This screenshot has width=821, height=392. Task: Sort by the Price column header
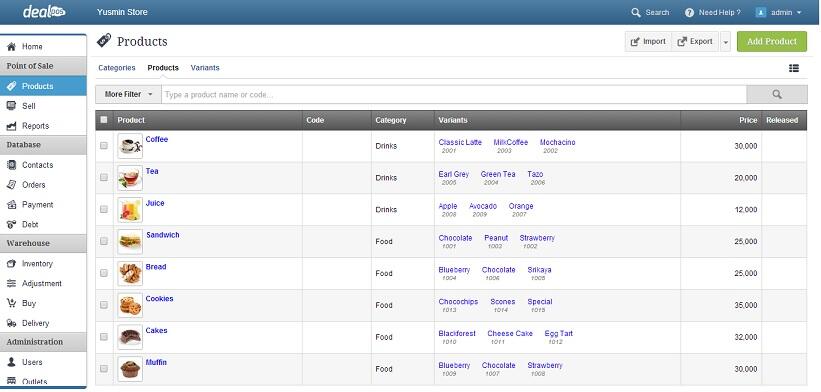pyautogui.click(x=748, y=120)
